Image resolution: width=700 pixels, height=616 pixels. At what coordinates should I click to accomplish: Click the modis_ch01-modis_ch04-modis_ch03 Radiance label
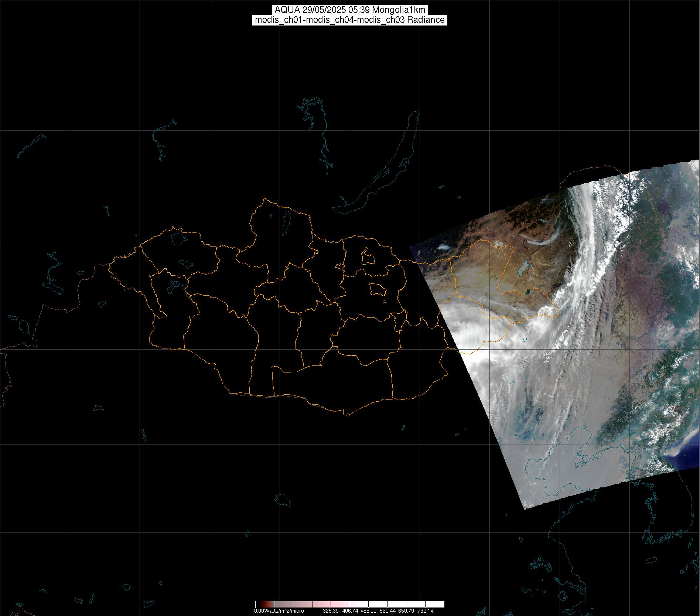click(349, 20)
